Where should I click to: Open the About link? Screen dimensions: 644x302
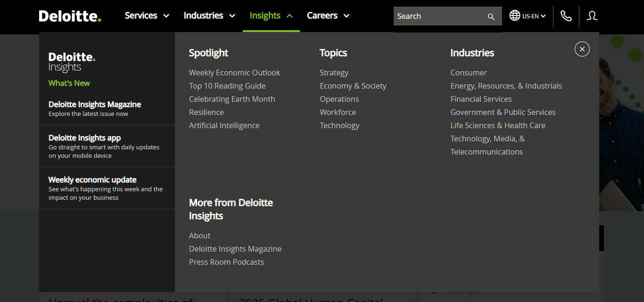(x=200, y=236)
